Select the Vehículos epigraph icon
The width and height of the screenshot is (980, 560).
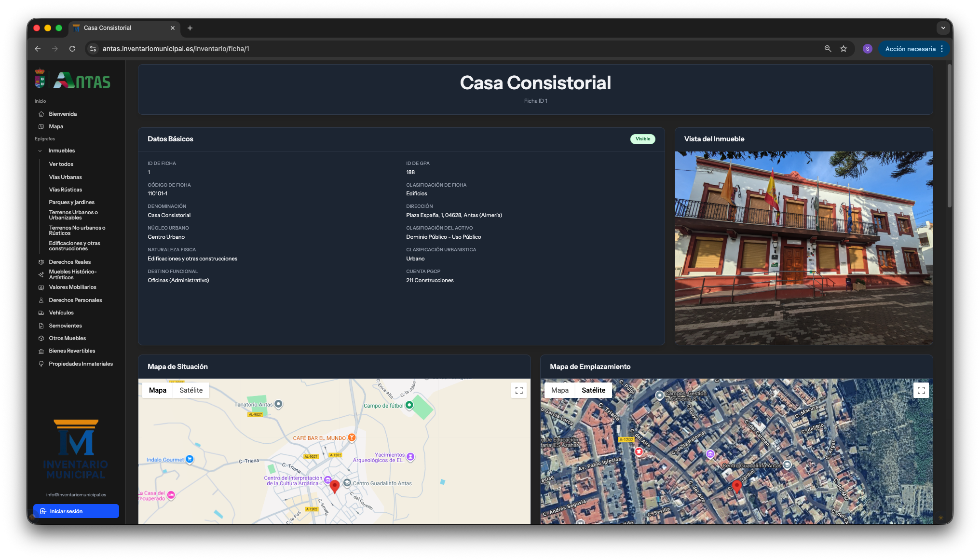pos(42,313)
